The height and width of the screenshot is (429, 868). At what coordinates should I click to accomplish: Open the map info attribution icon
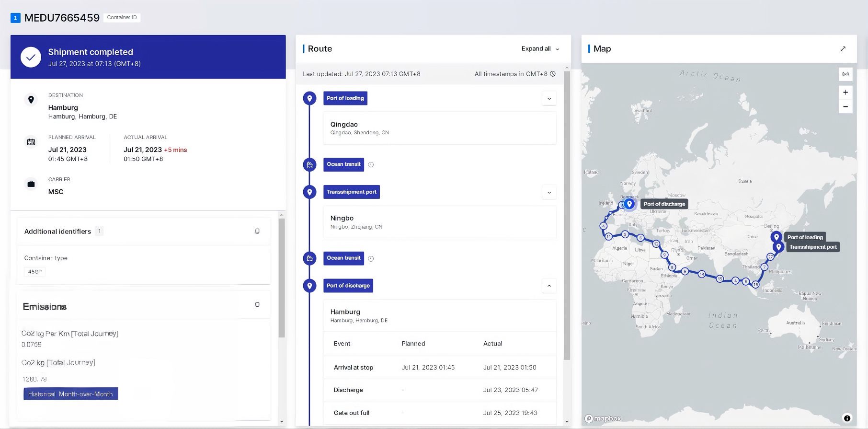click(847, 418)
